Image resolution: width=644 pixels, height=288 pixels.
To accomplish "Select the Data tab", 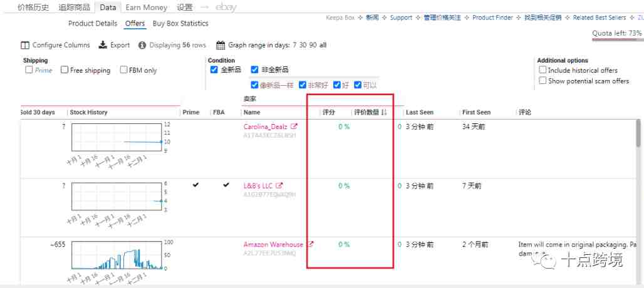I will 108,7.
